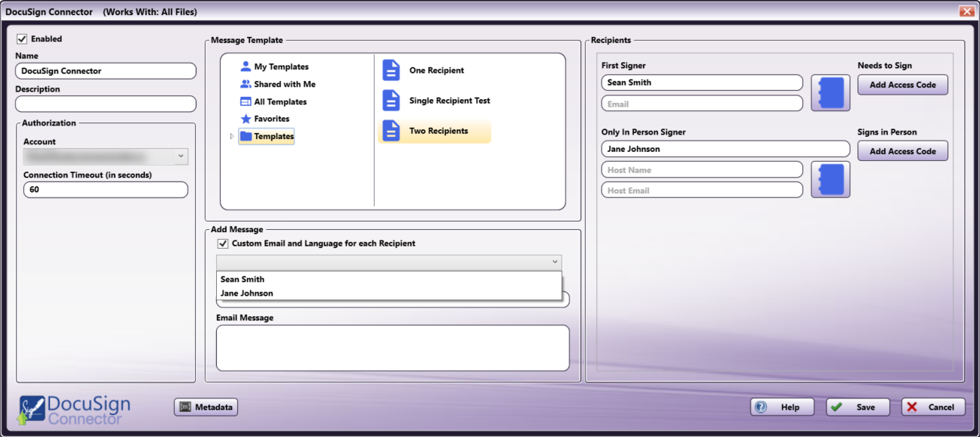Click the Host Name field
Screen dimensions: 980x437
click(703, 170)
